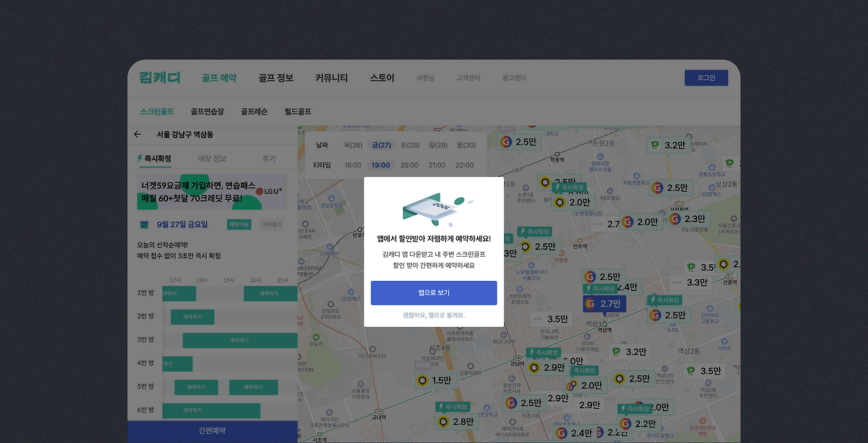This screenshot has height=443, width=868.
Task: Open the 사장님 link
Action: [425, 78]
